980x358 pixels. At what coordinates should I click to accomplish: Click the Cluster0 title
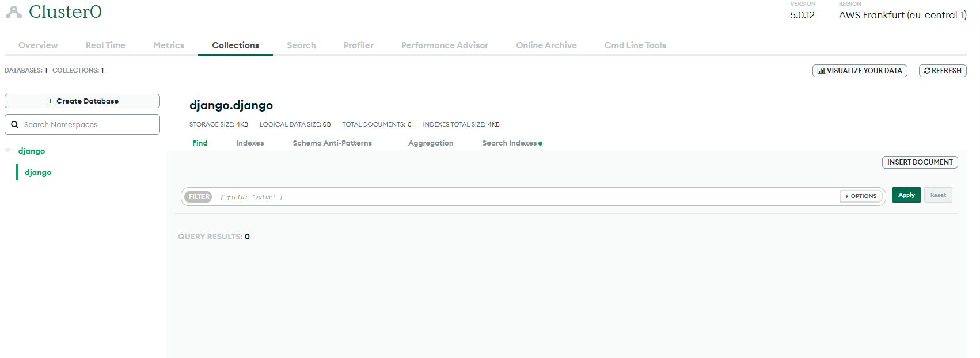tap(65, 12)
